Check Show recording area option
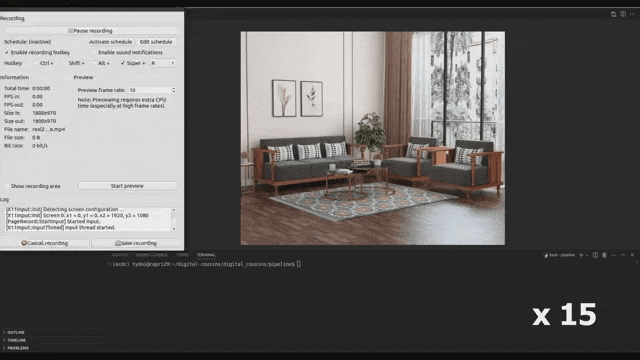This screenshot has width=640, height=360. click(7, 186)
